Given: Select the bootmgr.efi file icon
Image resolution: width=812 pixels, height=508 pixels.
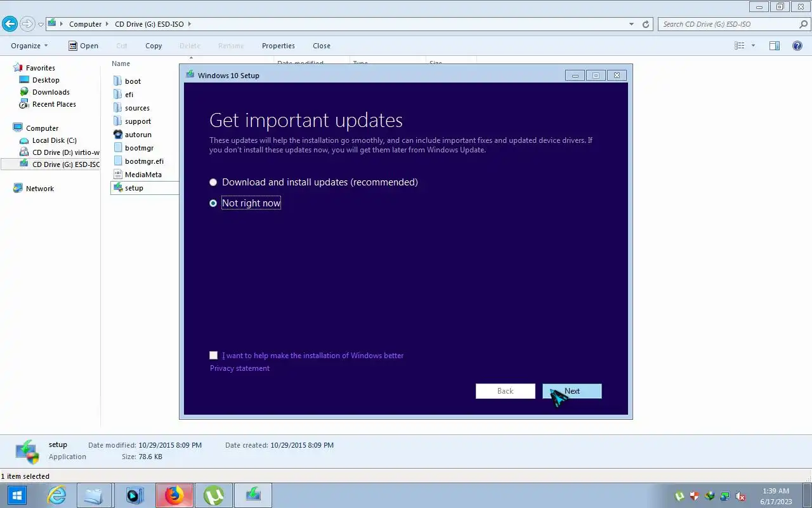Looking at the screenshot, I should [117, 161].
